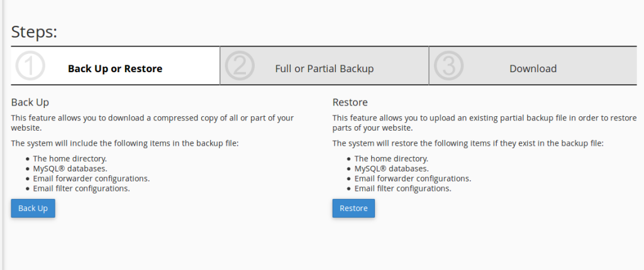644x270 pixels.
Task: Click Email filter configurations under Restore
Action: [403, 189]
